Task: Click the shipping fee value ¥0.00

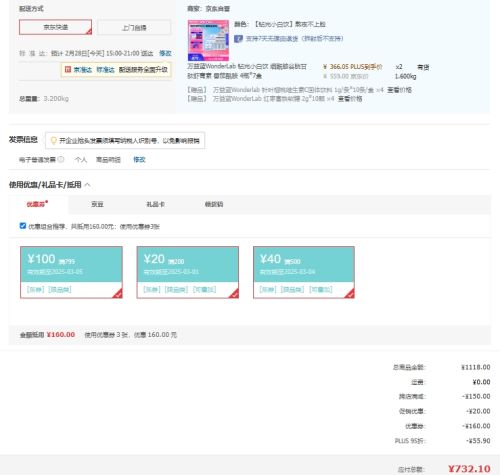Action: pyautogui.click(x=481, y=382)
